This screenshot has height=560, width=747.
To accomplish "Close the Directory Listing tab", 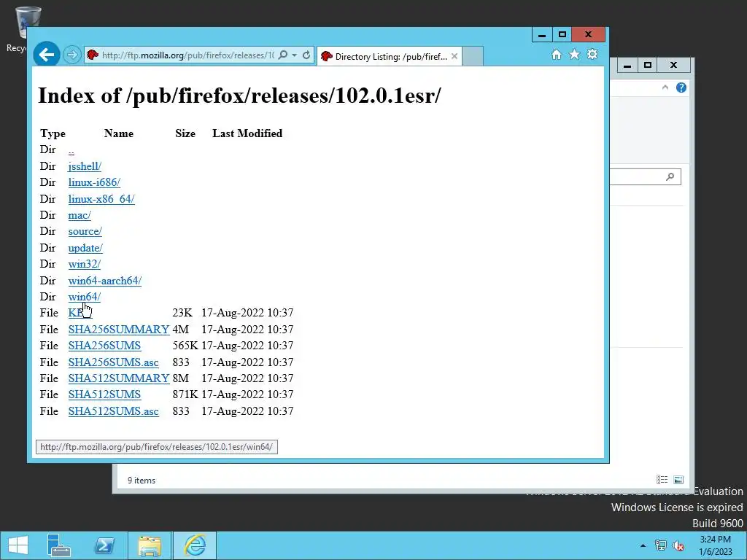I will (x=454, y=56).
